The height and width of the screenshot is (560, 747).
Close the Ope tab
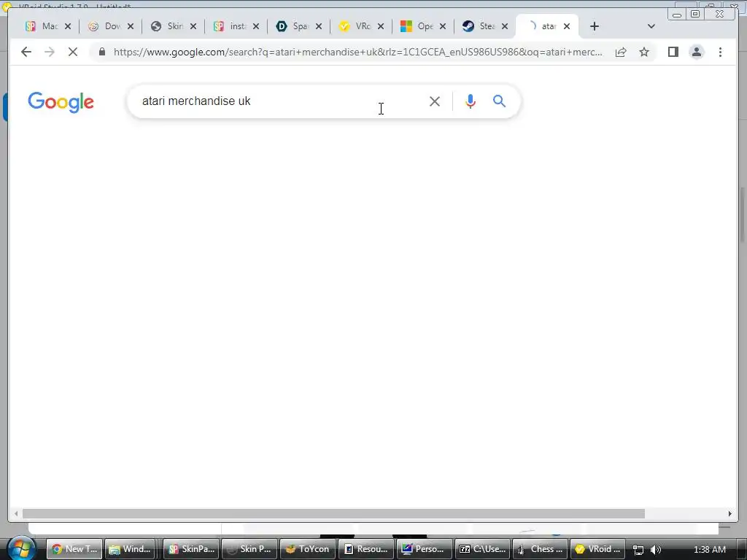point(443,26)
